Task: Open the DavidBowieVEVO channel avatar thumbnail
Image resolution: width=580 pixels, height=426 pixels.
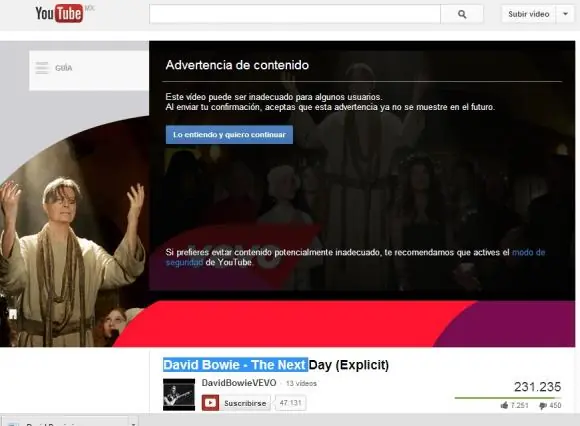Action: (x=179, y=395)
